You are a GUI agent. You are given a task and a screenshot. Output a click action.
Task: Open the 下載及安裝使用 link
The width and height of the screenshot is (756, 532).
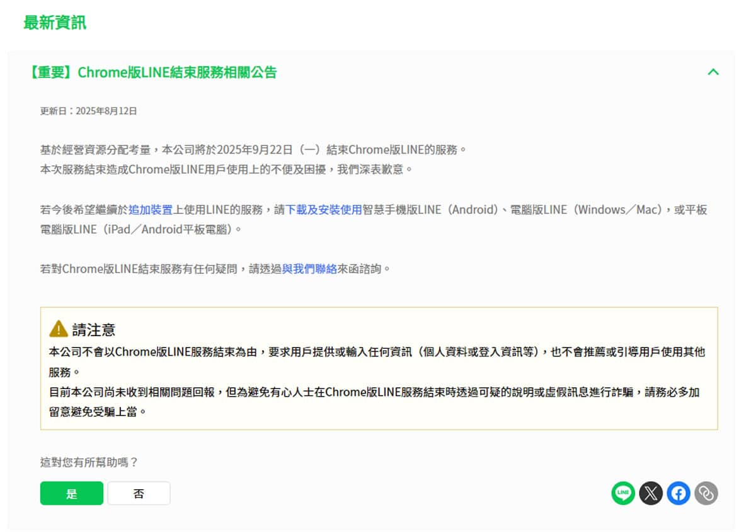tap(324, 210)
